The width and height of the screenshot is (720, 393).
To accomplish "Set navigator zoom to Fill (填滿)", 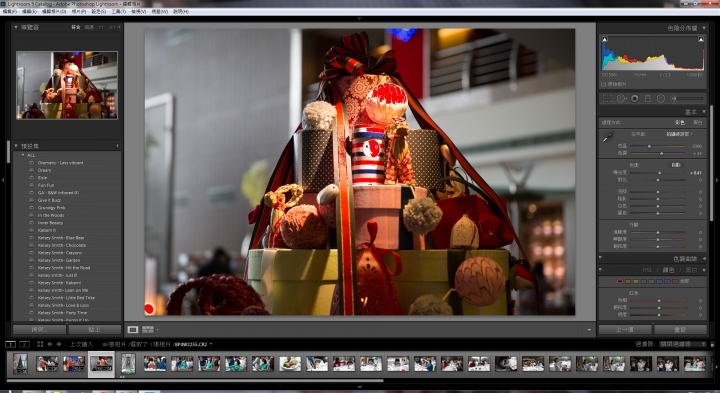I will pyautogui.click(x=89, y=28).
